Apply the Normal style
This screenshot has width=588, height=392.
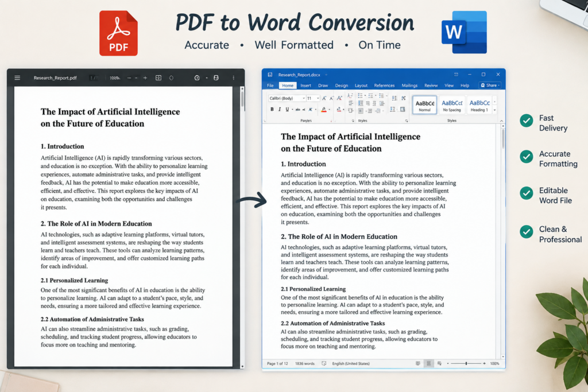[x=424, y=104]
